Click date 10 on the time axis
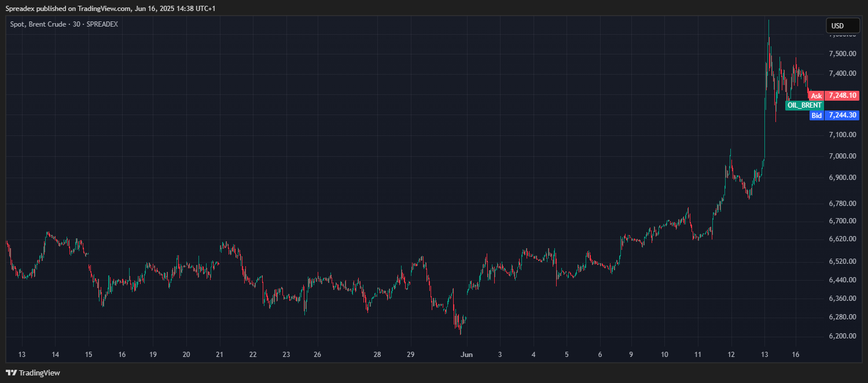Viewport: 868px width, 383px height. click(665, 355)
